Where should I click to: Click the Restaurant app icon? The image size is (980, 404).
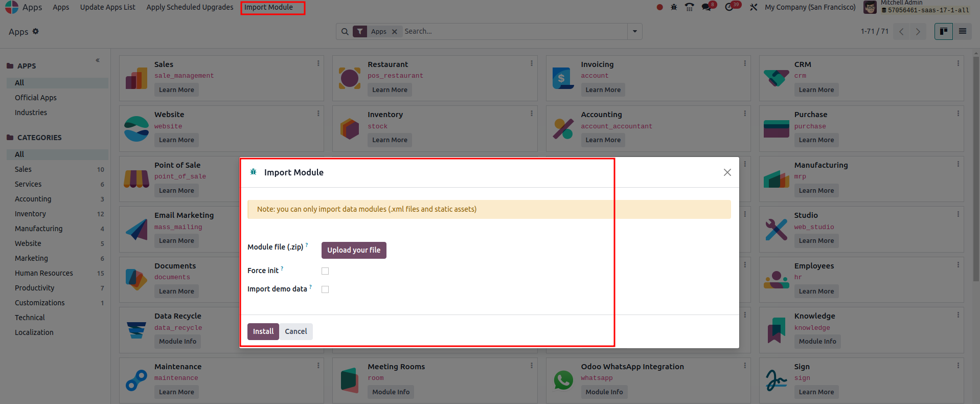point(350,78)
